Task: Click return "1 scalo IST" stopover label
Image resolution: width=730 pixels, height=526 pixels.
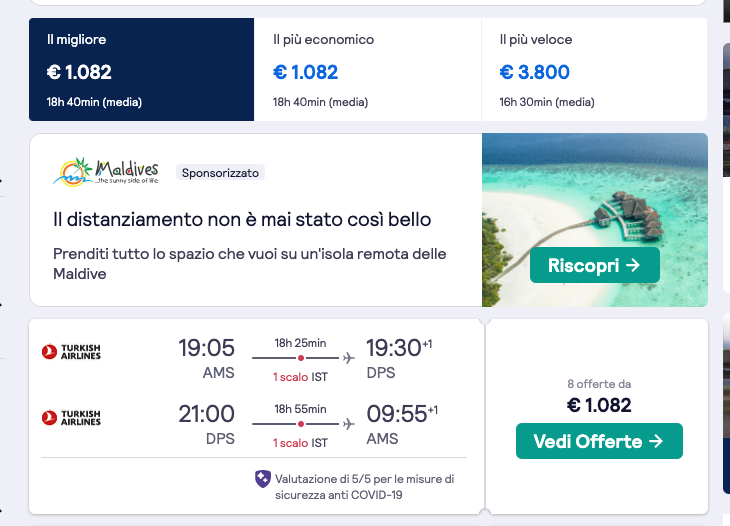Action: [300, 443]
